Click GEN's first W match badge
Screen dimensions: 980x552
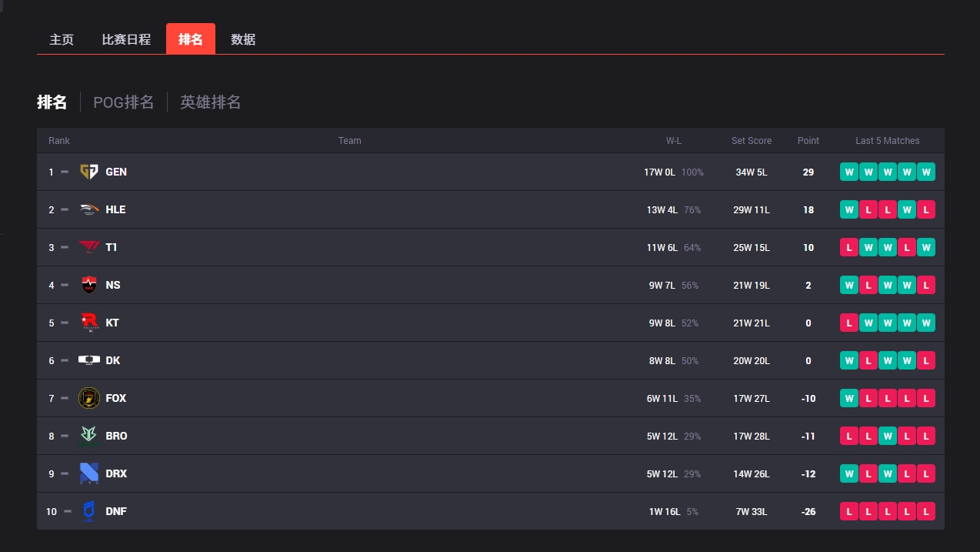(x=849, y=172)
